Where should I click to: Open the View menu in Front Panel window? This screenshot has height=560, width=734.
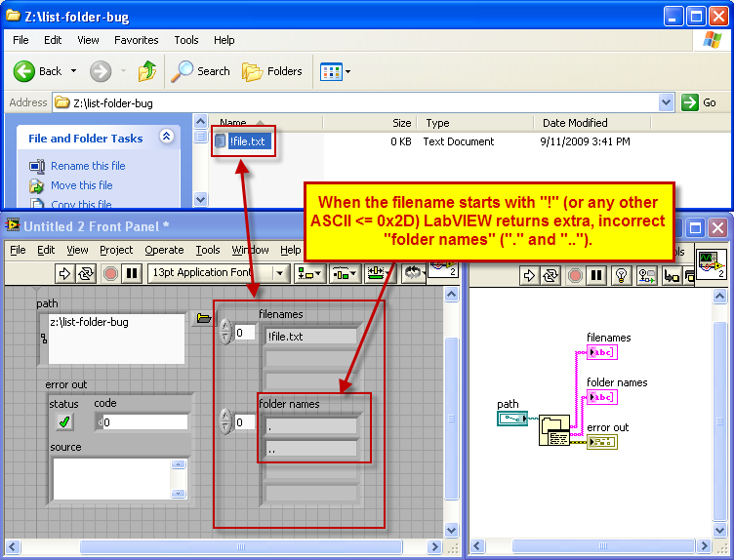click(77, 251)
